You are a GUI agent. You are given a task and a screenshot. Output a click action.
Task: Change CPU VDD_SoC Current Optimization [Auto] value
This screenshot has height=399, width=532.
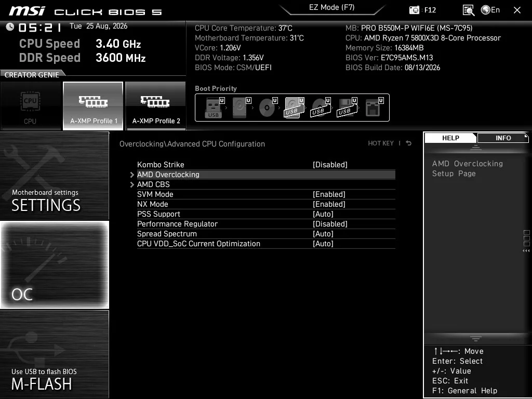[323, 243]
